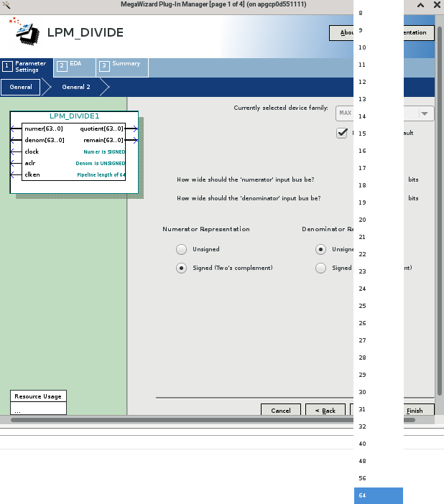Pick 23 in the bit width list

(379, 271)
